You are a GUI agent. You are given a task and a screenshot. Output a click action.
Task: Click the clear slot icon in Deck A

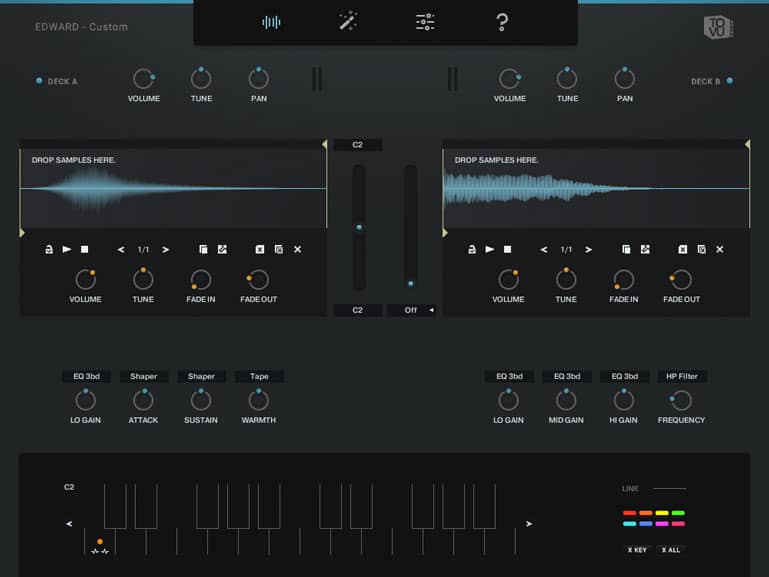pyautogui.click(x=260, y=250)
